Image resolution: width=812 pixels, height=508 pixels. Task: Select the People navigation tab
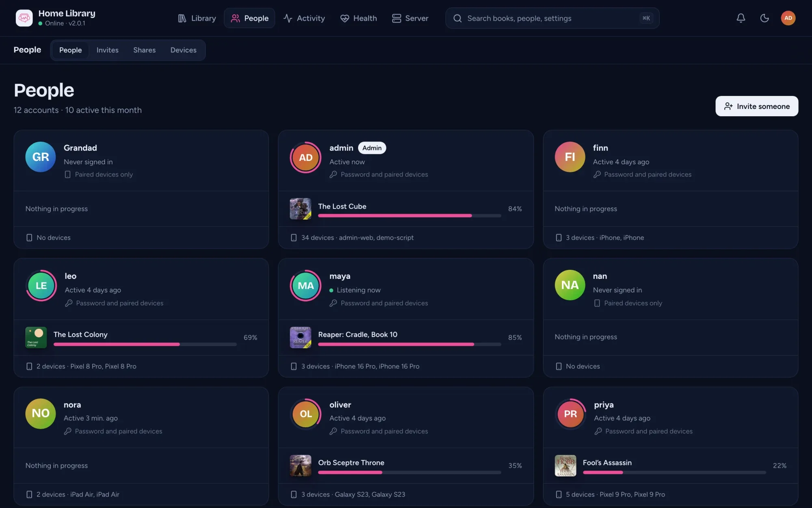(250, 18)
